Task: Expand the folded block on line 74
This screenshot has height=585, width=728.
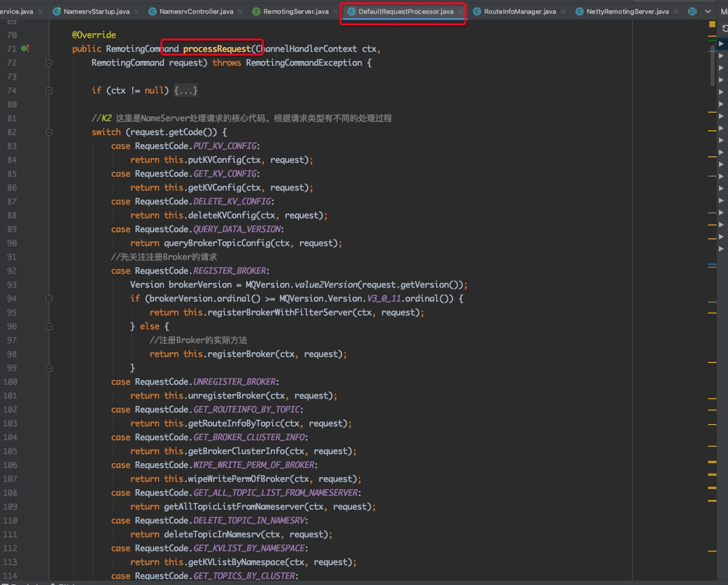Action: (x=49, y=90)
